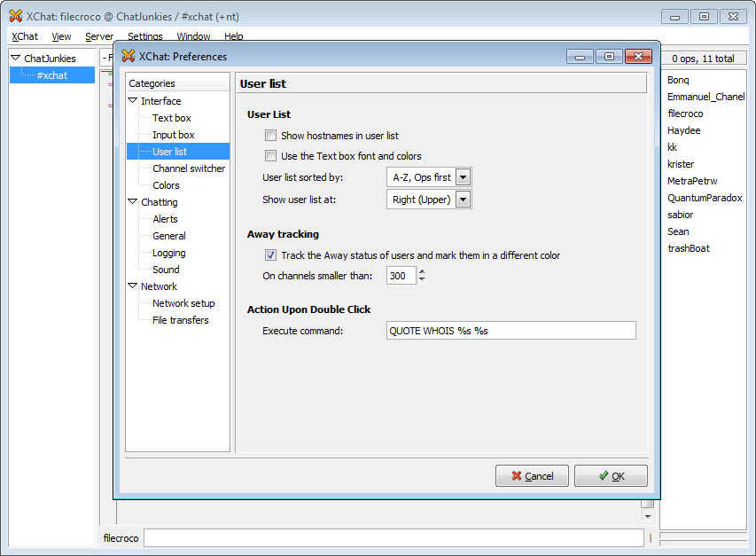
Task: Select user krister in user list
Action: pyautogui.click(x=681, y=164)
